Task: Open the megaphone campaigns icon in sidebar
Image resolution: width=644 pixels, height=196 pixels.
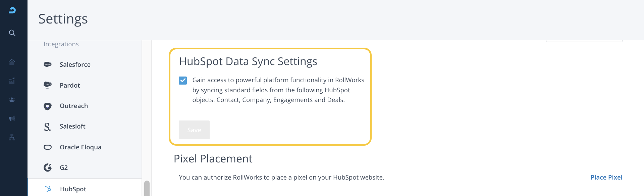Action: pos(12,118)
